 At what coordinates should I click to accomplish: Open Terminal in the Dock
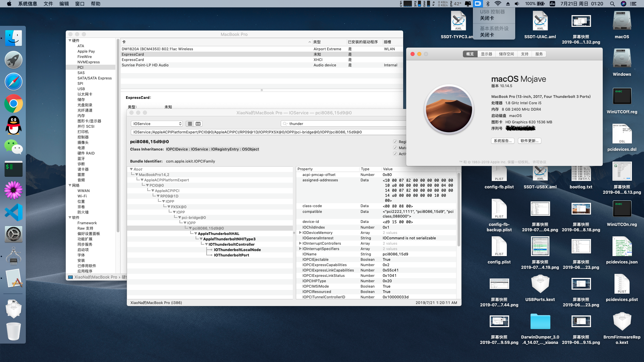click(x=13, y=169)
